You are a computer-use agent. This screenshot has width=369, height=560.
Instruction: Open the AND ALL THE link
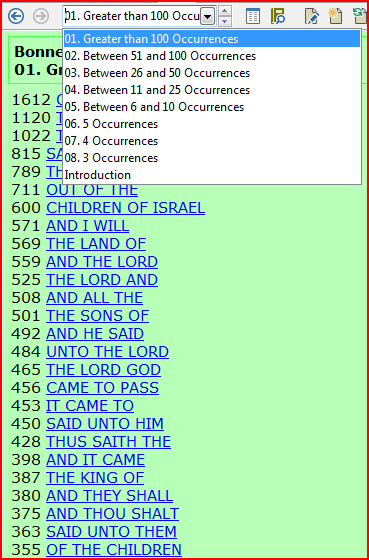coord(94,298)
